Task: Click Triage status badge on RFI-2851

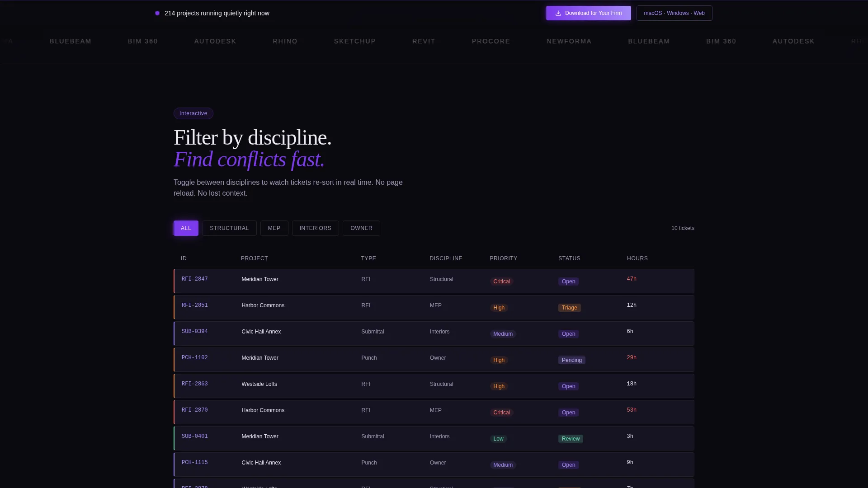Action: coord(569,308)
